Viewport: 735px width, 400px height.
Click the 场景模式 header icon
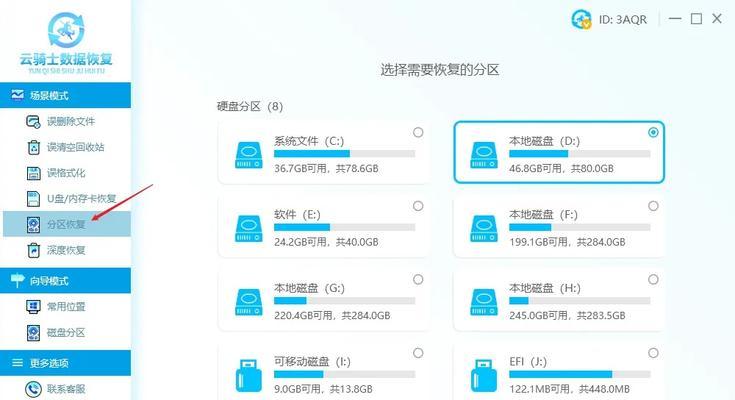tap(17, 95)
